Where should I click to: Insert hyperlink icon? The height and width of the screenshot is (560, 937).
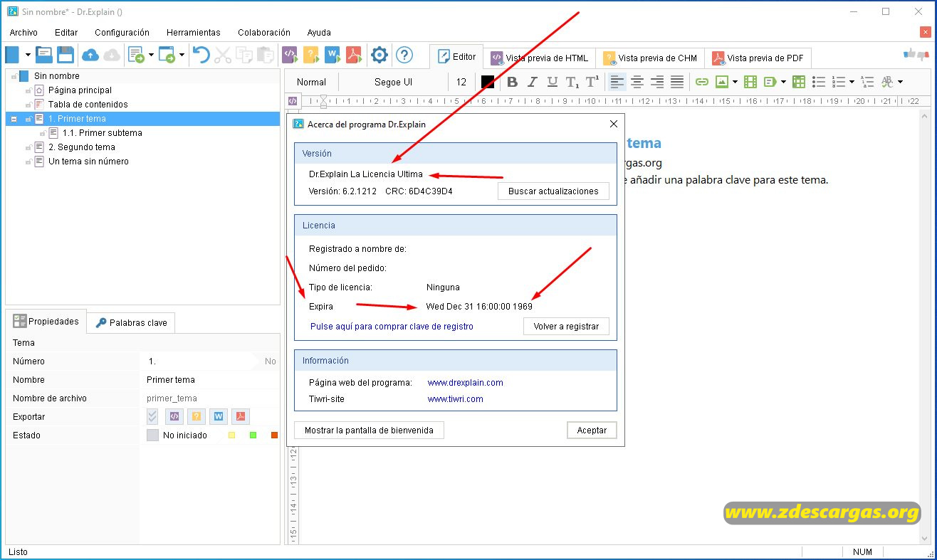tap(702, 82)
